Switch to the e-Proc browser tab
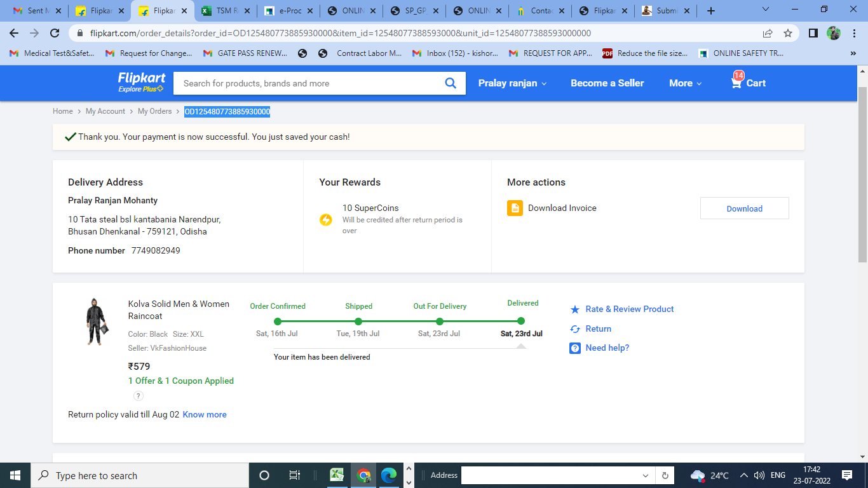Image resolution: width=868 pixels, height=488 pixels. point(285,11)
